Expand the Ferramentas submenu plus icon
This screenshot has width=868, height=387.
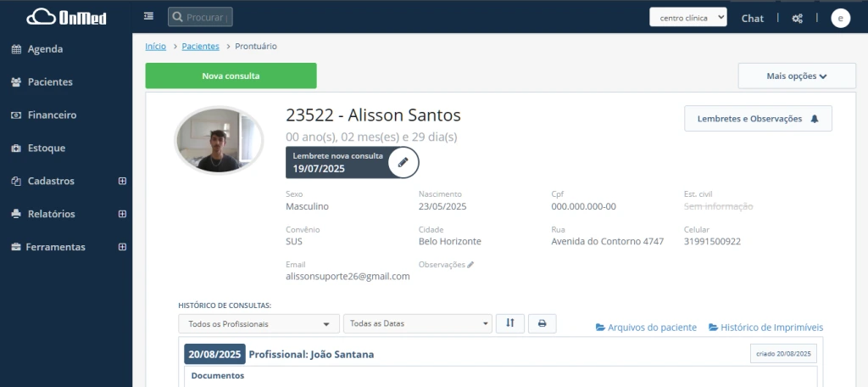click(122, 247)
